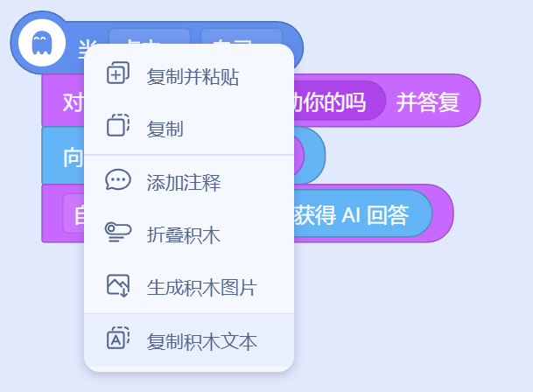Click the 复制并粘贴 duplicate-plus icon
This screenshot has width=533, height=392.
pyautogui.click(x=118, y=73)
